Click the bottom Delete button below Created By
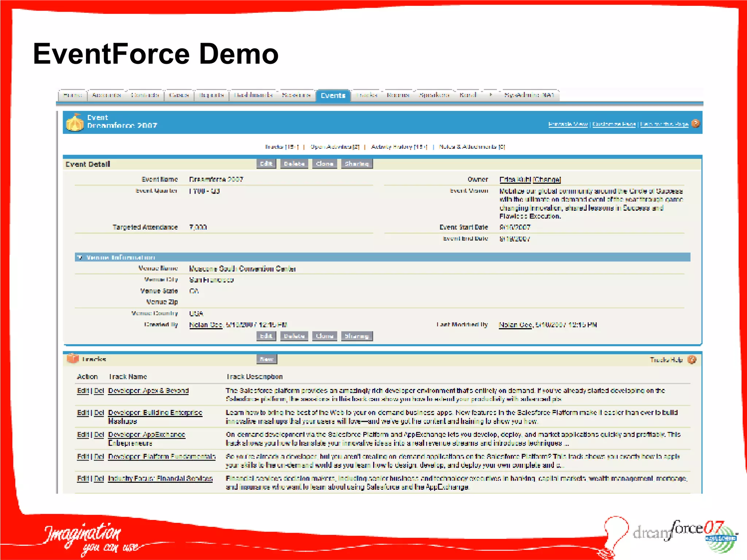This screenshot has width=747, height=560. (294, 336)
